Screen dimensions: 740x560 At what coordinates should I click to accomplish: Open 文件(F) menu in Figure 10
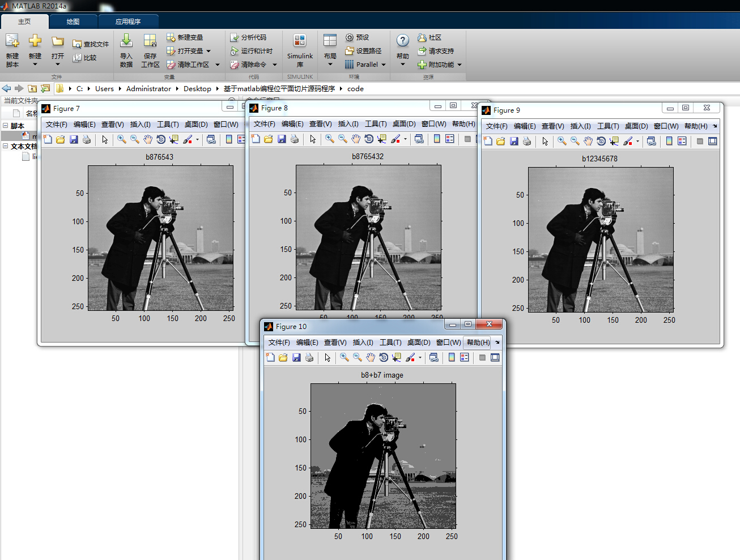(x=279, y=343)
